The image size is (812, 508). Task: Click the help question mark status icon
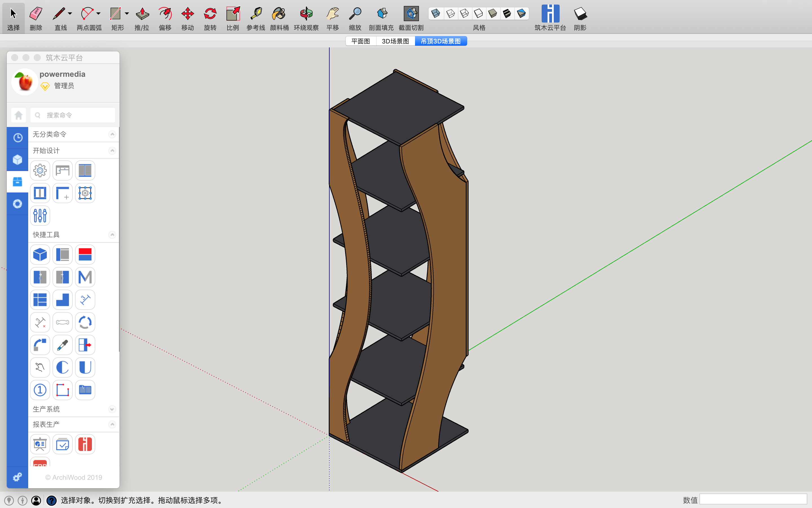tap(51, 501)
